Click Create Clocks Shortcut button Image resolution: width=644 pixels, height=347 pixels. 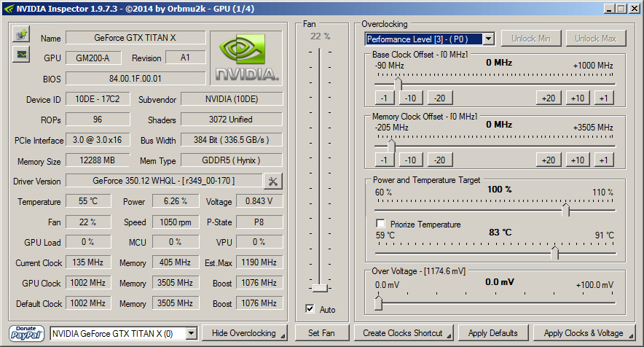[404, 333]
